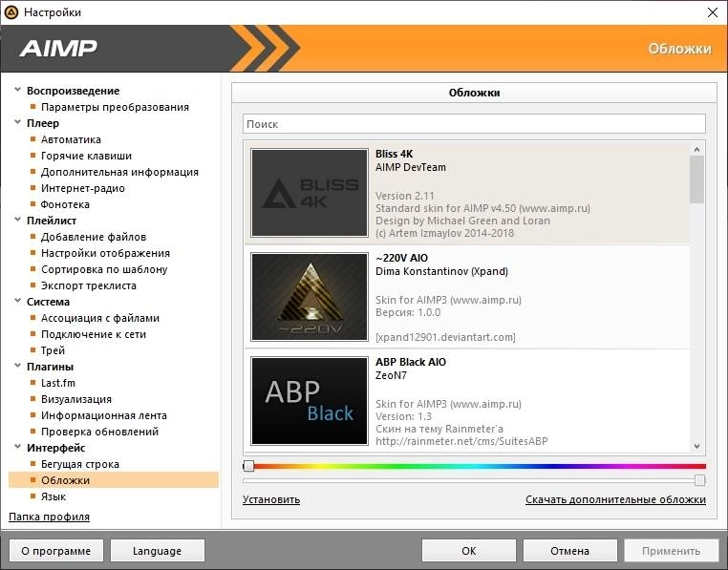Click the ~220V AIO skin title
Screen dimensions: 728x570
401,258
